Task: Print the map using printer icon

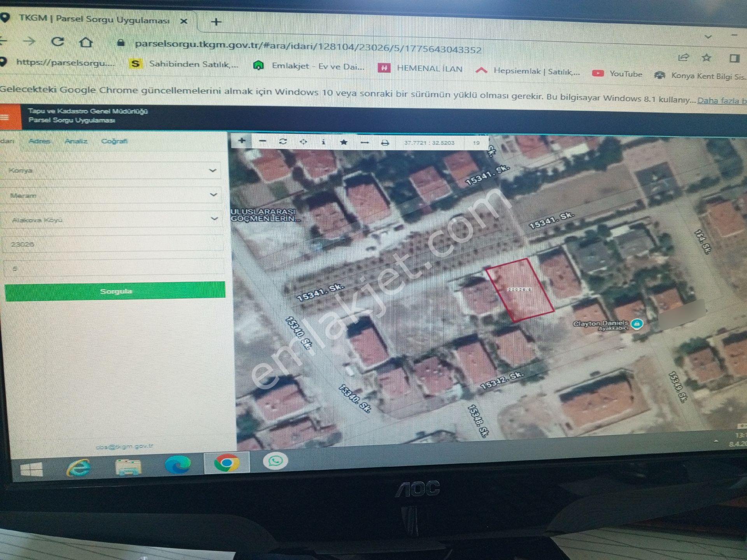Action: pyautogui.click(x=385, y=143)
